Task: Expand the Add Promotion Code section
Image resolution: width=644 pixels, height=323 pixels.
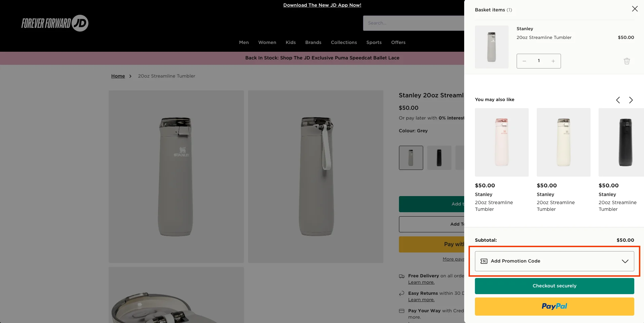Action: click(555, 261)
